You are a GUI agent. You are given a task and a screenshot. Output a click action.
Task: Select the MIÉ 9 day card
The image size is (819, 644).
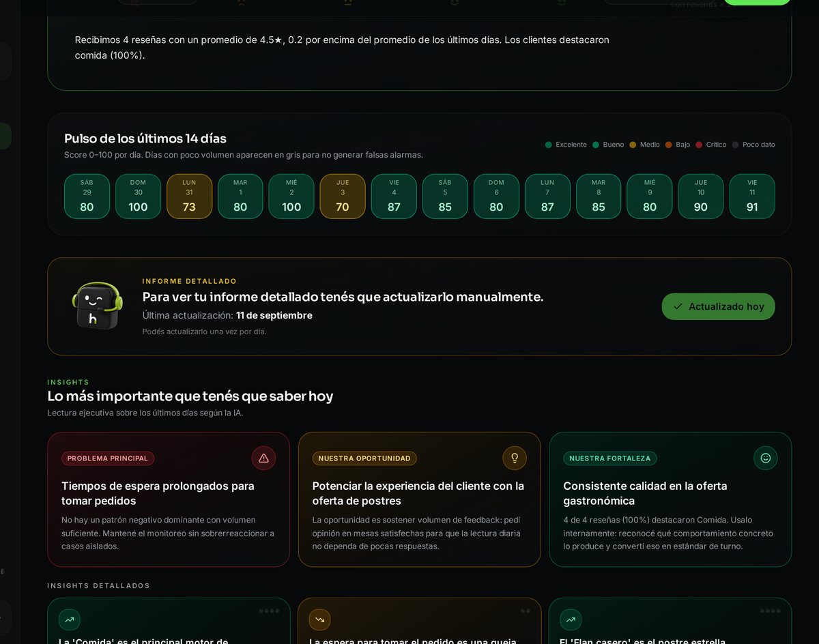(x=650, y=196)
